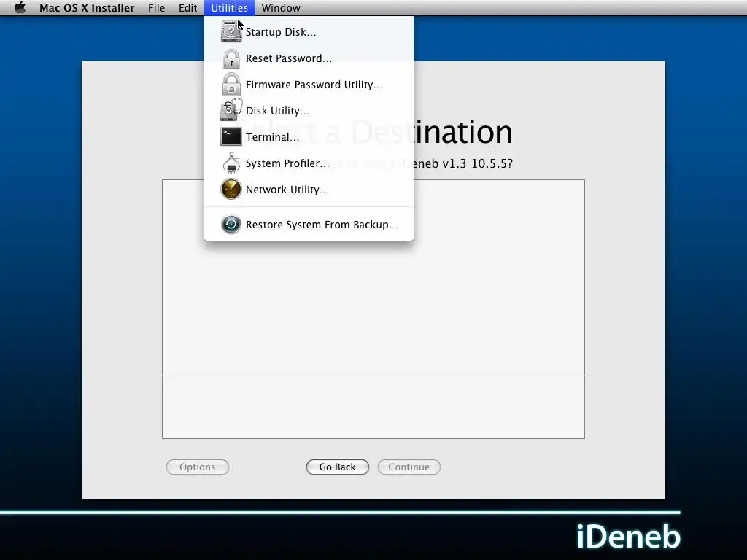Choose Network Utility… menu entry
Screen dimensions: 747x560
click(x=309, y=189)
